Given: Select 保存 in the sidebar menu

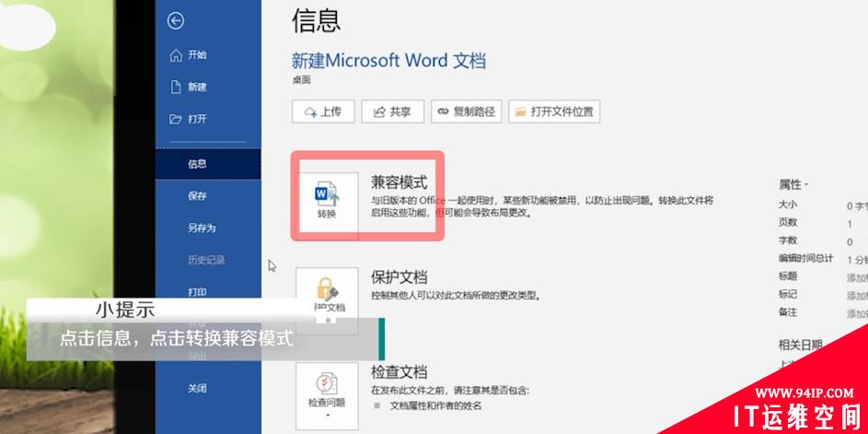Looking at the screenshot, I should click(x=197, y=195).
